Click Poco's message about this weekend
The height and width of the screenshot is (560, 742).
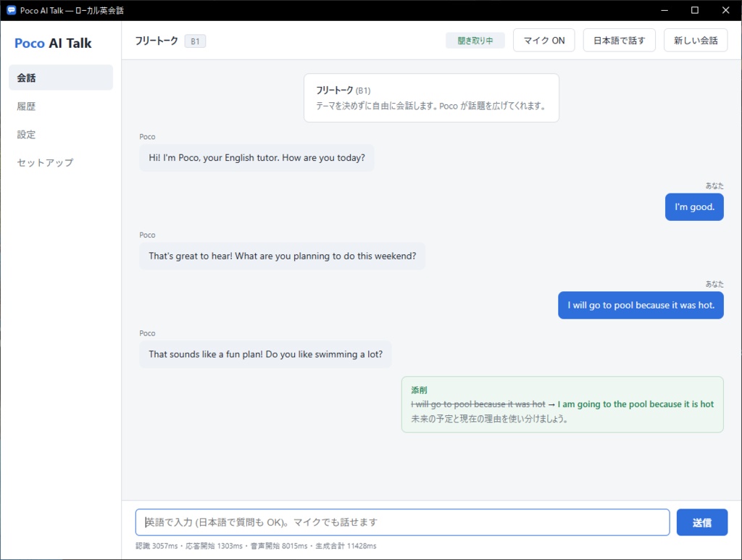pyautogui.click(x=282, y=256)
